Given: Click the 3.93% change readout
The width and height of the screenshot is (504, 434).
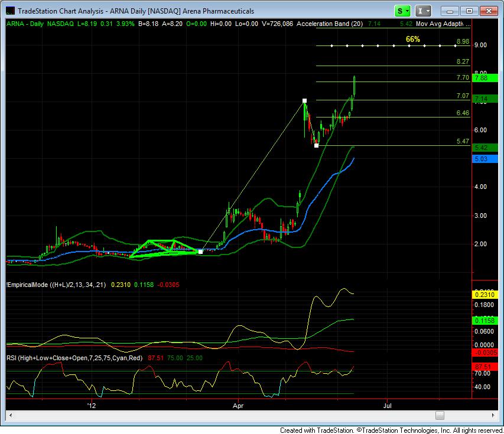Looking at the screenshot, I should click(x=125, y=24).
